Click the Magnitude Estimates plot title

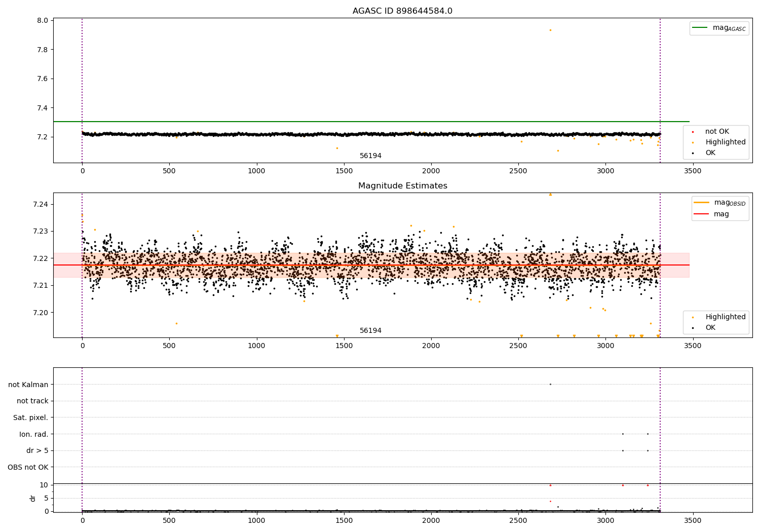point(402,186)
